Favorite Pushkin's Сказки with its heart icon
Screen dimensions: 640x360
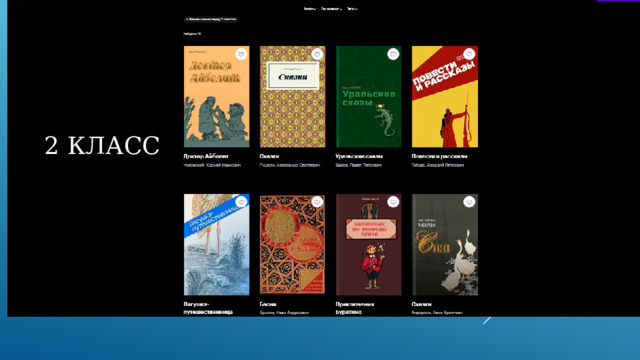pyautogui.click(x=317, y=54)
